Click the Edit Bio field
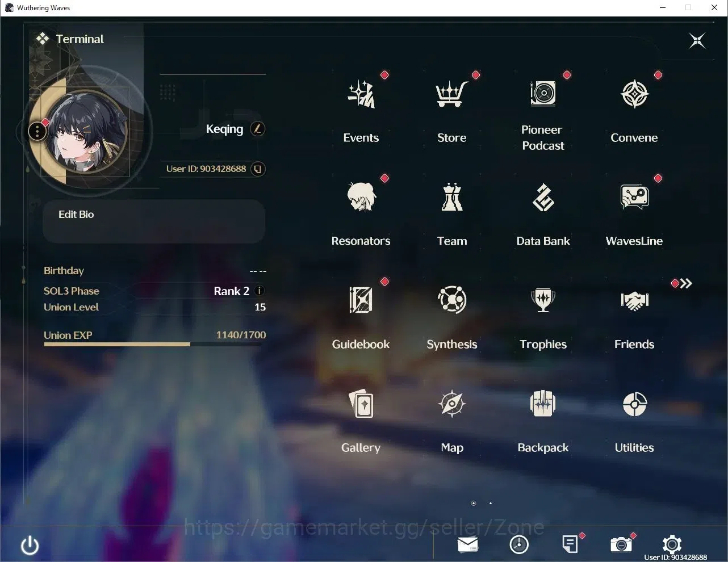The width and height of the screenshot is (728, 562). [154, 221]
